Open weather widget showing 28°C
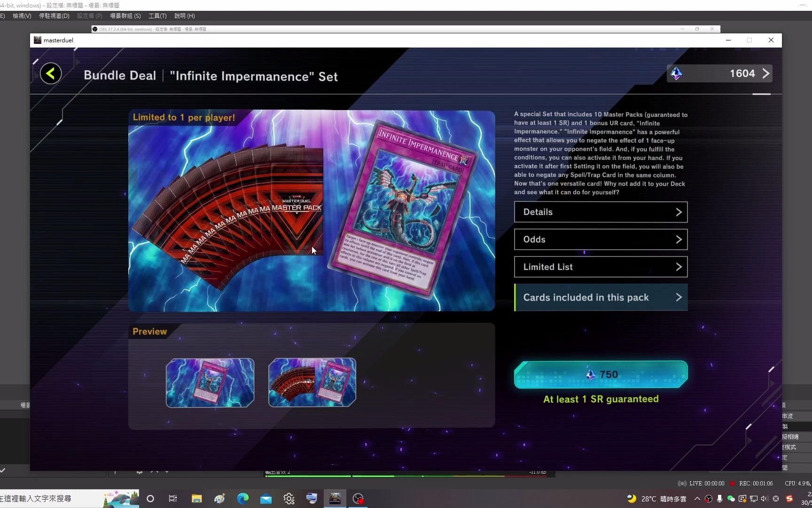 click(x=656, y=499)
